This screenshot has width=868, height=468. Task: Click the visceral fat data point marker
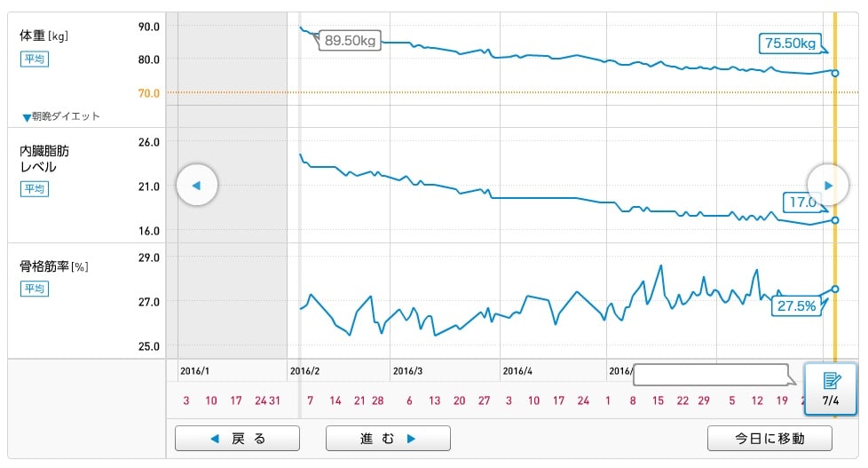[x=835, y=220]
